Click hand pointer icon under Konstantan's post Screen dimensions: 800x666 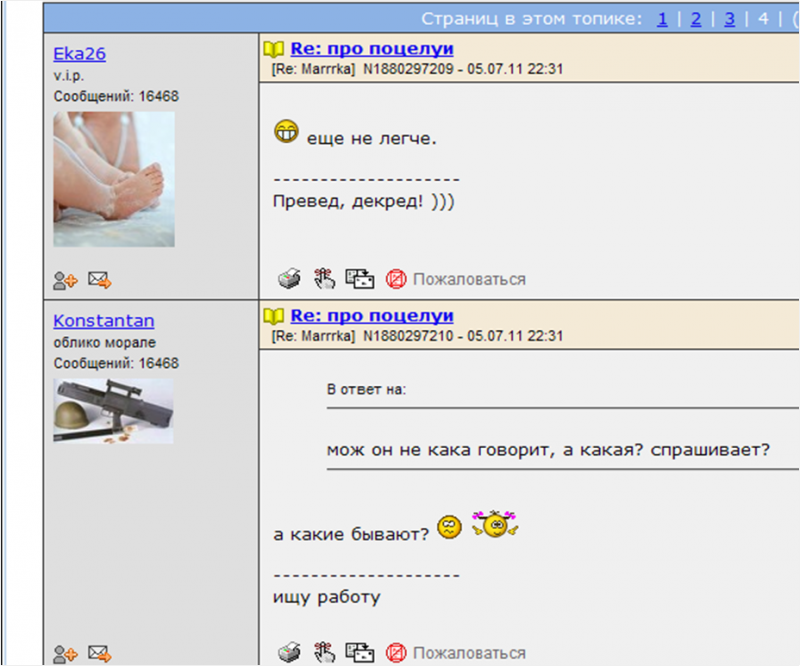coord(323,653)
